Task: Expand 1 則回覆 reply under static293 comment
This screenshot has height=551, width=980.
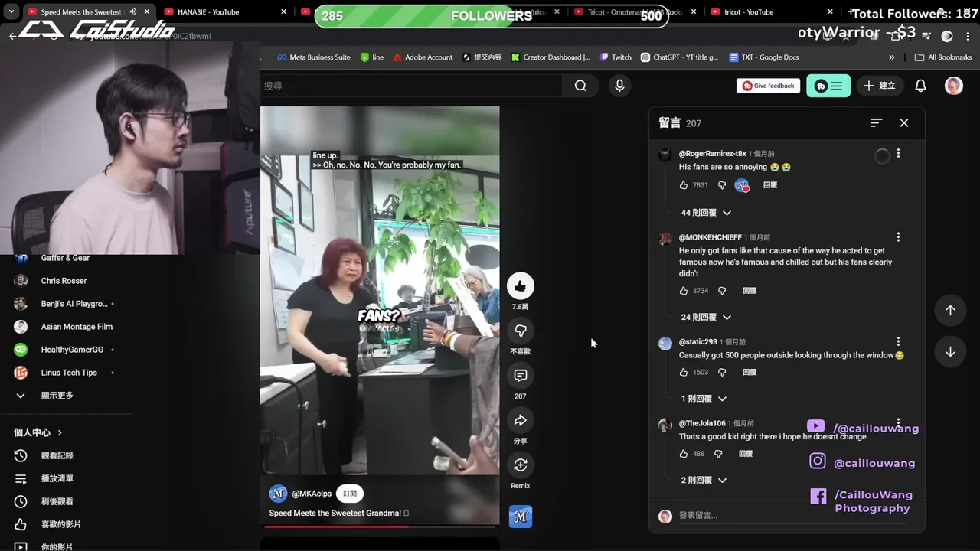Action: tap(704, 399)
